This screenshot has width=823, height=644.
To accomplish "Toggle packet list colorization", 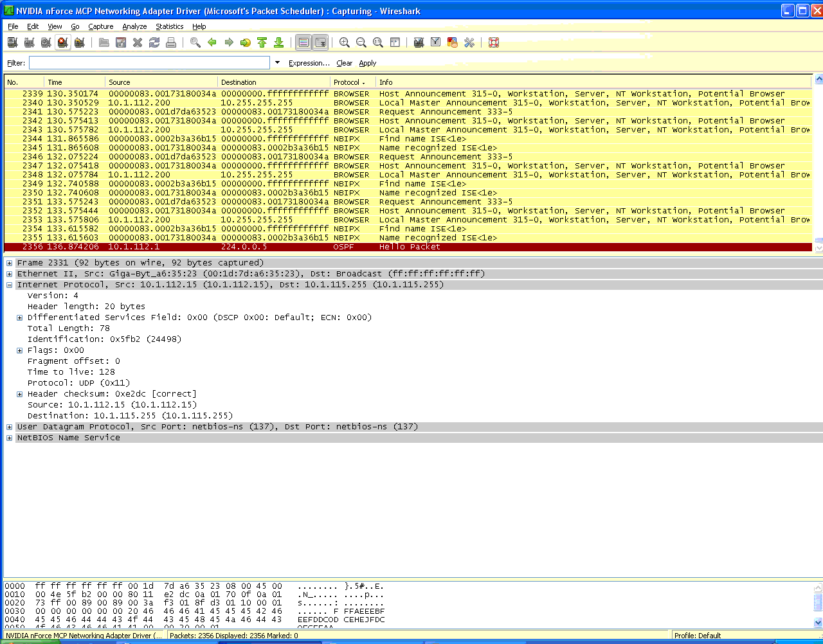I will click(303, 42).
